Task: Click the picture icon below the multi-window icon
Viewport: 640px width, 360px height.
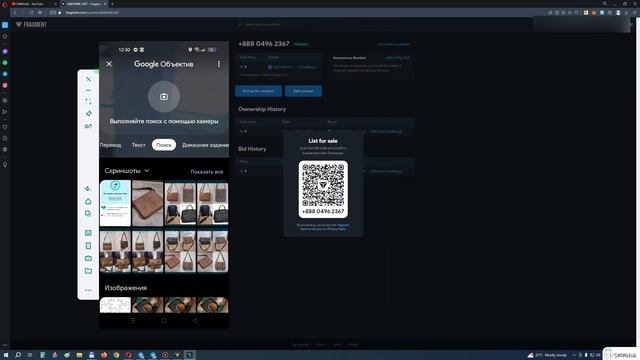Action: tap(88, 233)
